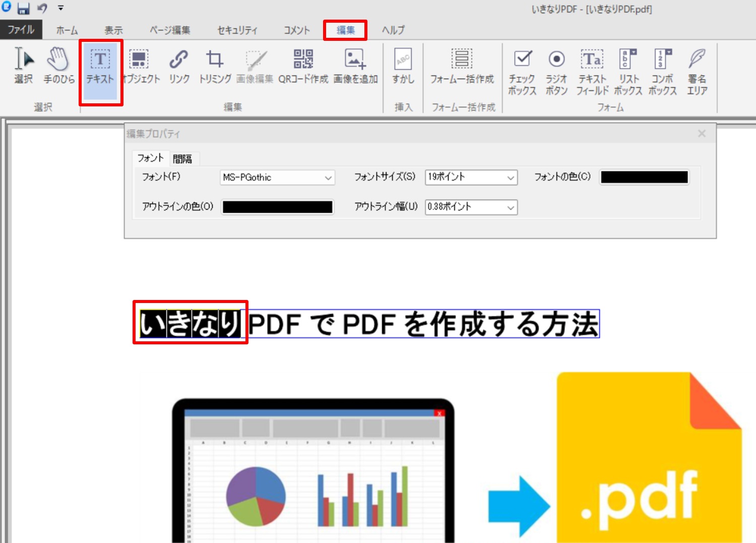Select the オブジェクト tool

[x=140, y=66]
